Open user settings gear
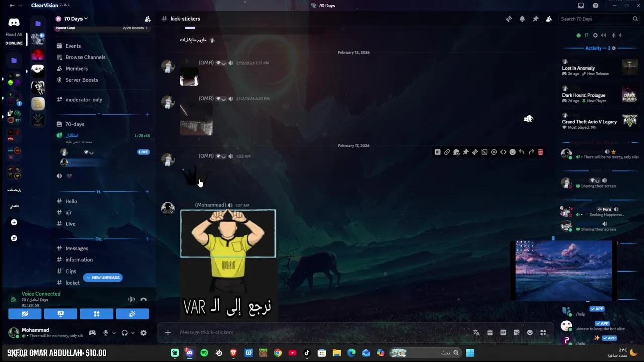This screenshot has height=362, width=644. (143, 333)
